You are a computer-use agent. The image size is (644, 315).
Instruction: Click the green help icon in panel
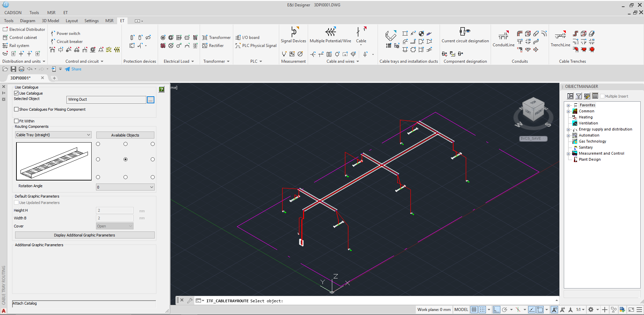(x=161, y=89)
